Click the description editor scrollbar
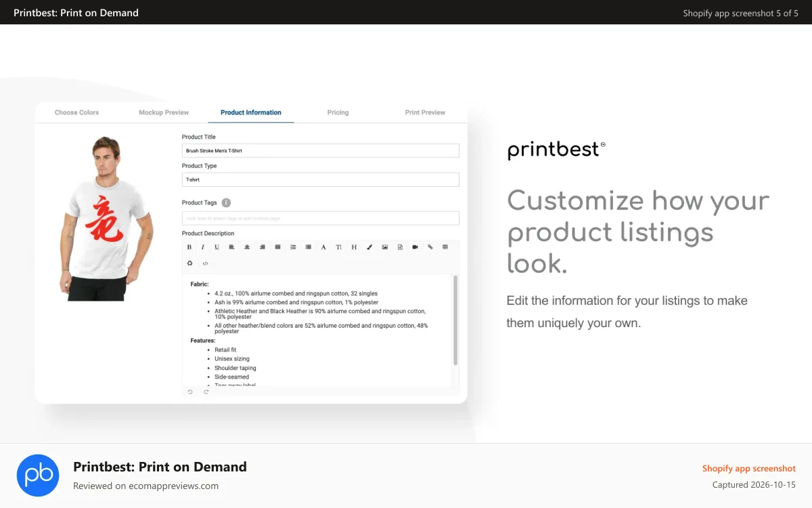The width and height of the screenshot is (812, 508). click(x=455, y=320)
